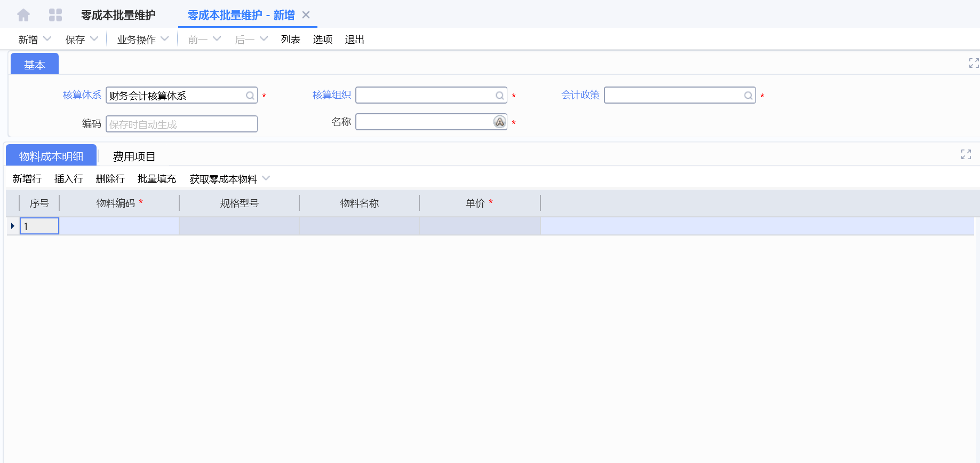Screen dimensions: 980x463
Task: Maximize the 物料成本明细 panel
Action: click(966, 154)
